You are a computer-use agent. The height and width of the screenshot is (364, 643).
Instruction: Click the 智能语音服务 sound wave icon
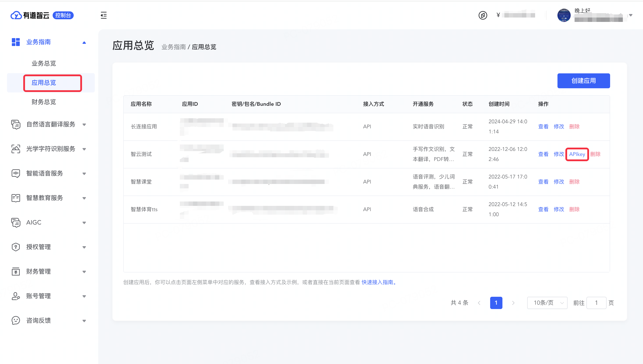[x=16, y=173]
